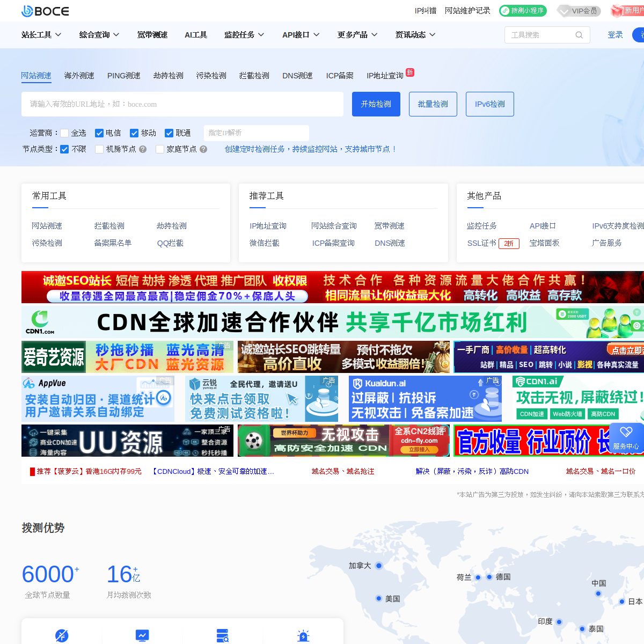Uncheck the 移动 carrier checkbox
This screenshot has width=644, height=644.
coord(134,133)
